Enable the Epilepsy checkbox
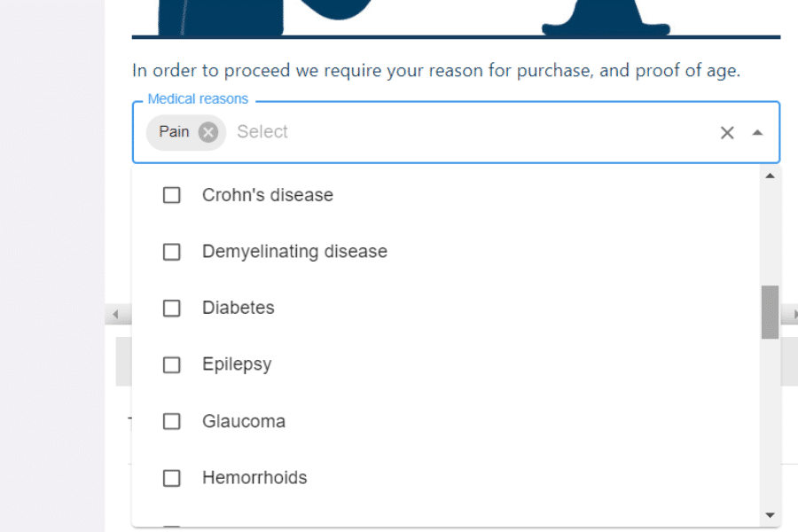798x532 pixels. [171, 364]
